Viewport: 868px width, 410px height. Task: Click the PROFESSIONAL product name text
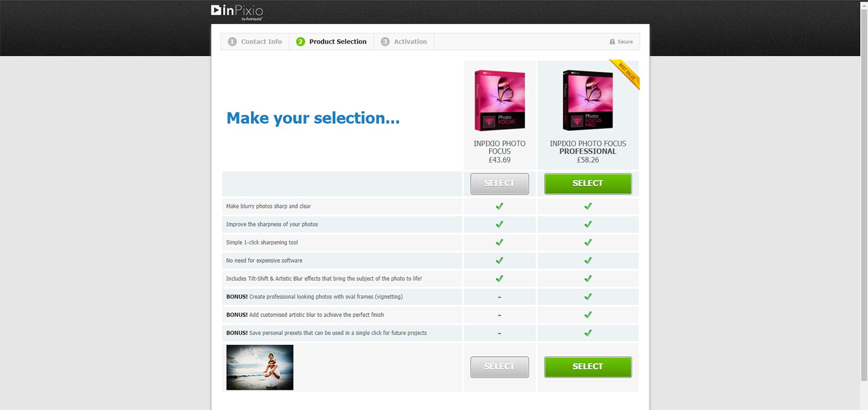point(588,152)
